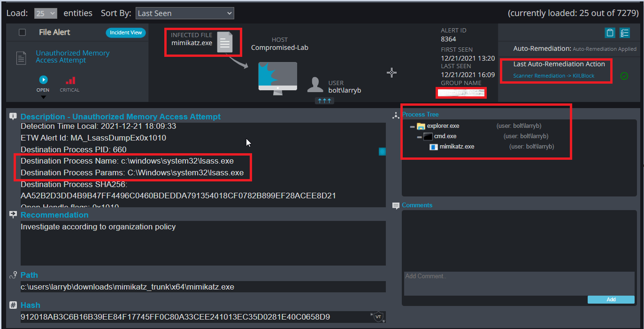Click the user silhouette icon
The width and height of the screenshot is (644, 329).
click(x=315, y=85)
